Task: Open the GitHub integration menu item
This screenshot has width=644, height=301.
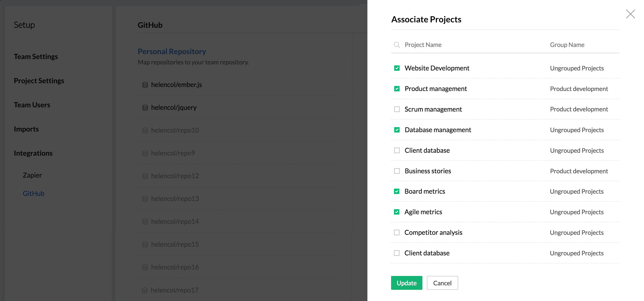Action: click(x=34, y=193)
